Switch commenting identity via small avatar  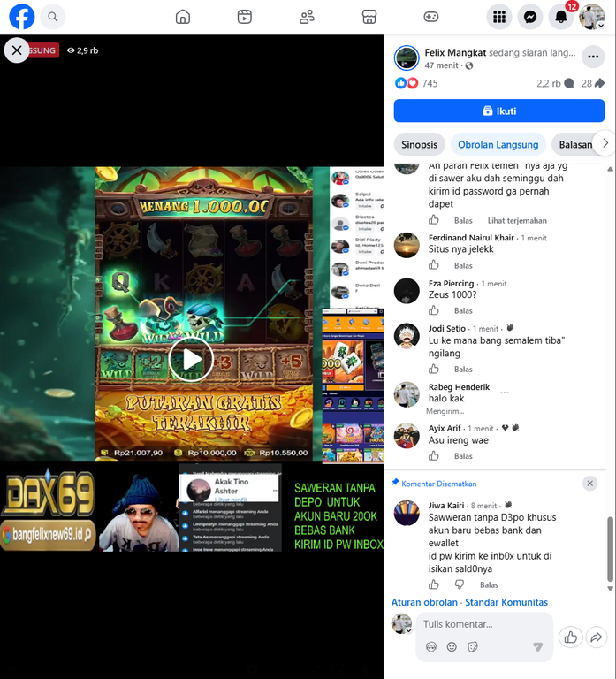point(402,624)
